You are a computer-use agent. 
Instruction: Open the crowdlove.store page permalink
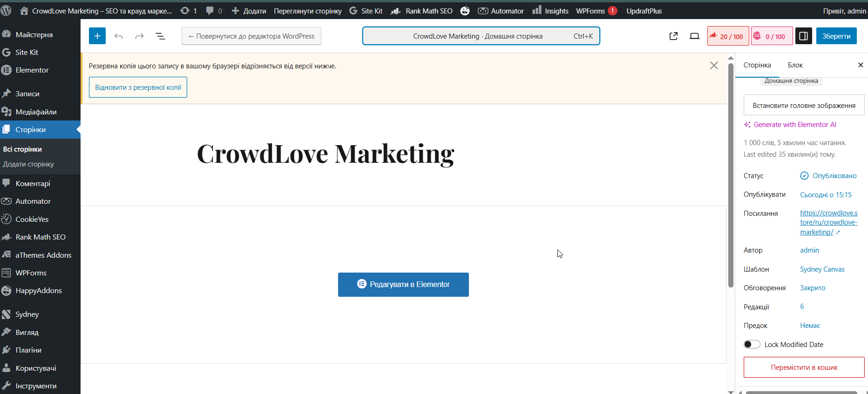click(829, 222)
